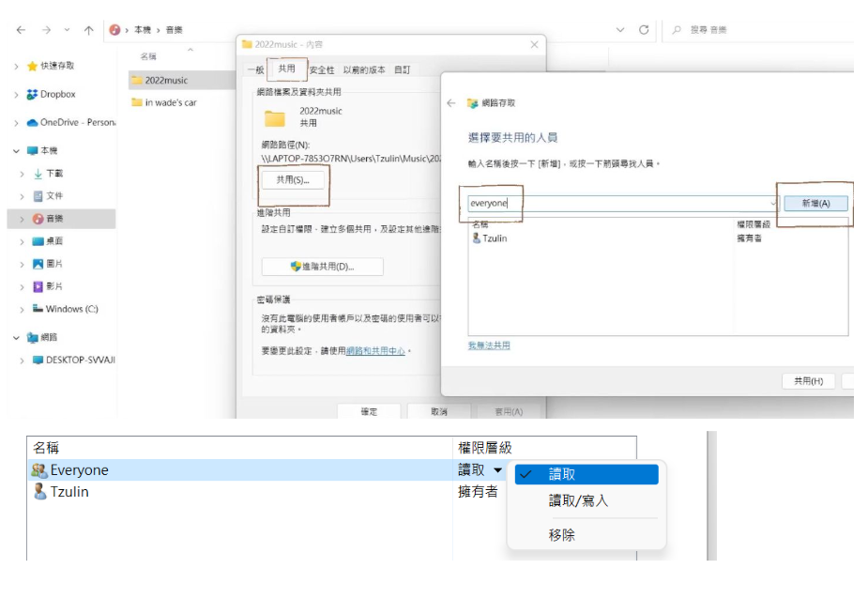
Task: Select in wade's car folder
Action: (164, 103)
